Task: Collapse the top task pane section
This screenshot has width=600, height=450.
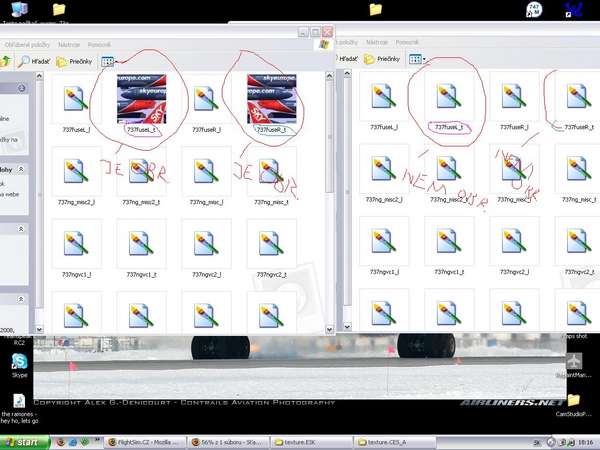Action: (21, 88)
